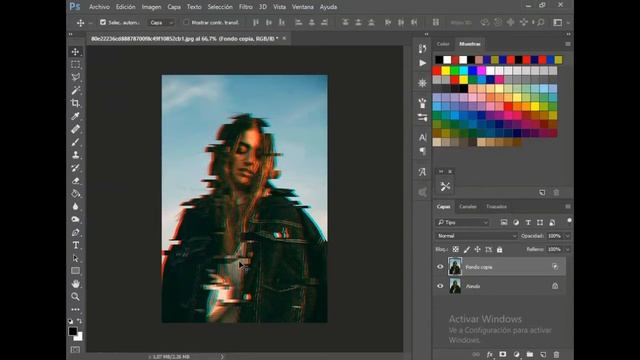Select the Path Selection tool
The image size is (640, 360).
[76, 258]
